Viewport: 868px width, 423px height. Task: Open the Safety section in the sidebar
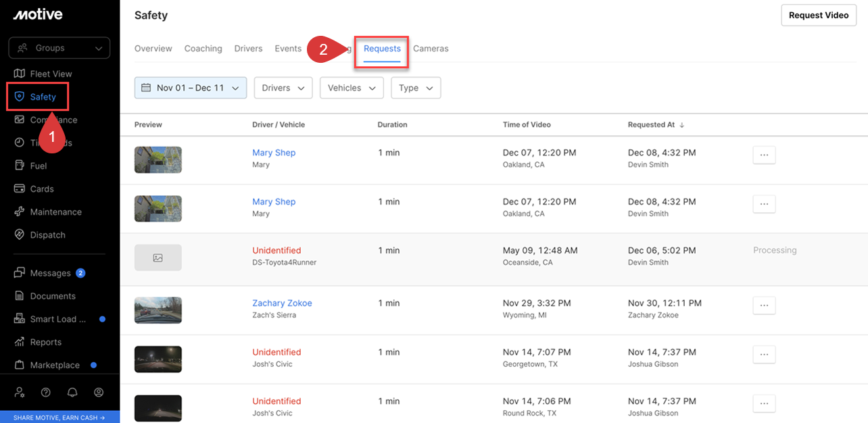pos(37,97)
